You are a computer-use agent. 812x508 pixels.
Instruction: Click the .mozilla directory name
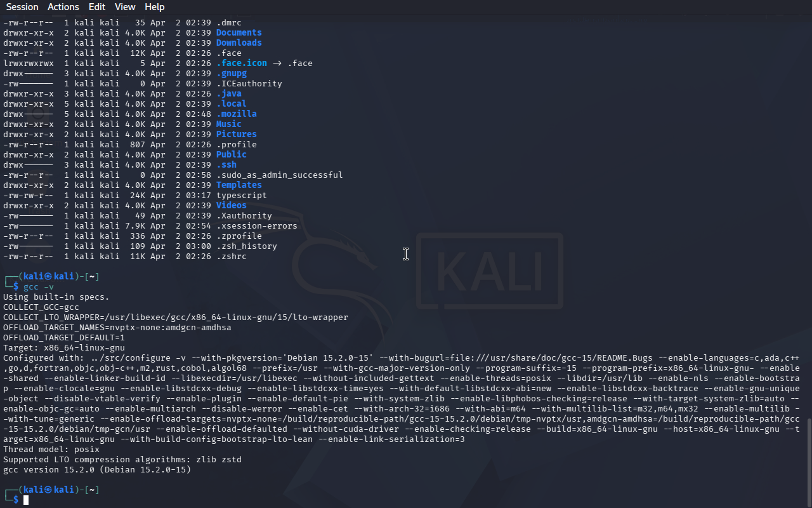[x=236, y=114]
